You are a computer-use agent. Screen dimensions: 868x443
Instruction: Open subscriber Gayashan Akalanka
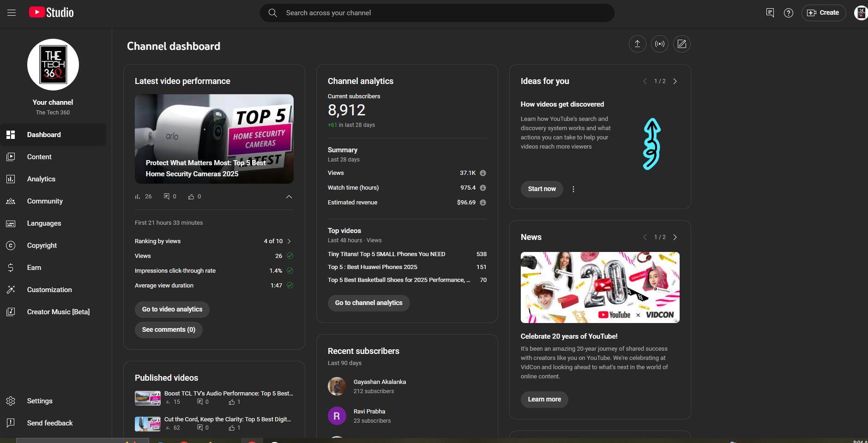(x=380, y=382)
